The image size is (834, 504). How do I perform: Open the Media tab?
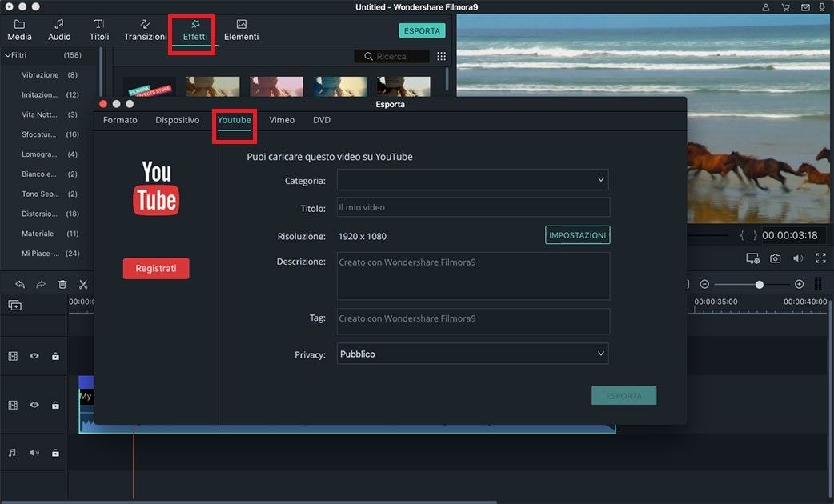[19, 30]
